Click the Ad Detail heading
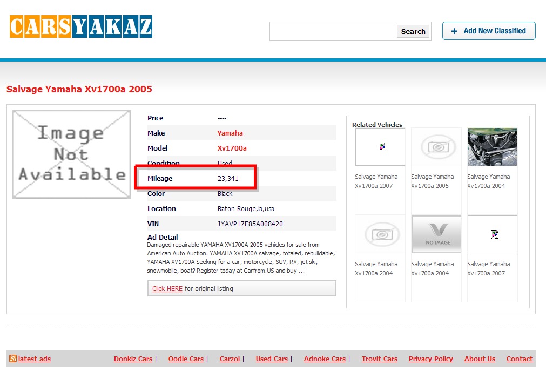Viewport: 546px width, 392px height. click(x=163, y=237)
